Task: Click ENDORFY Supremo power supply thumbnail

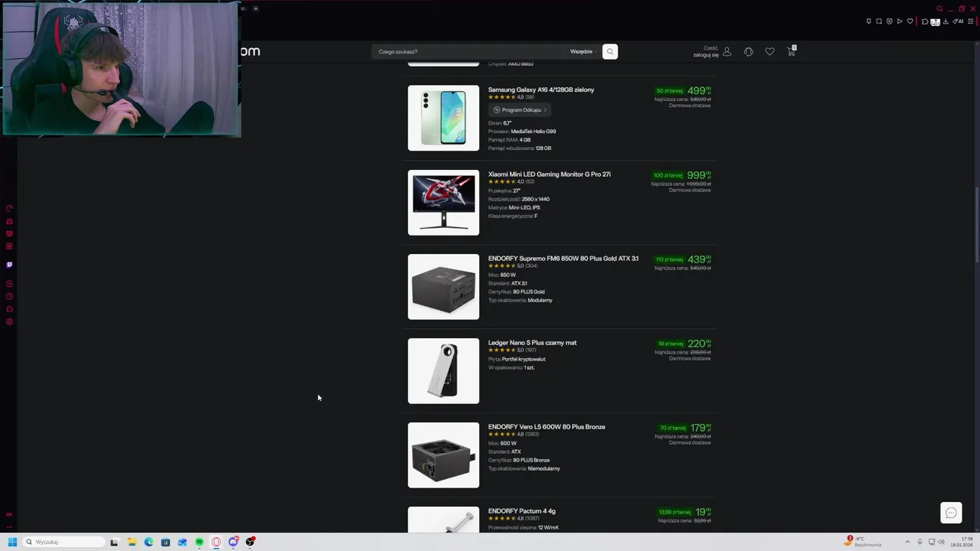Action: [x=443, y=286]
